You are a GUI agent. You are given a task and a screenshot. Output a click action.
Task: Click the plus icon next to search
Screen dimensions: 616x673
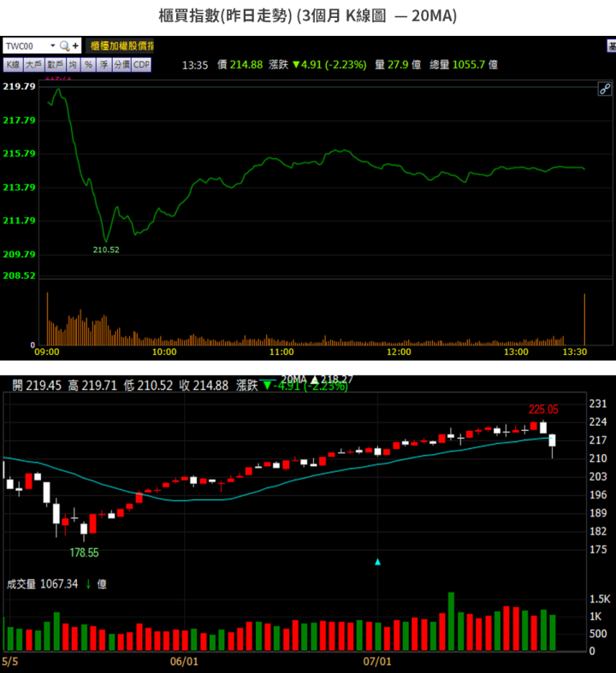(x=75, y=45)
